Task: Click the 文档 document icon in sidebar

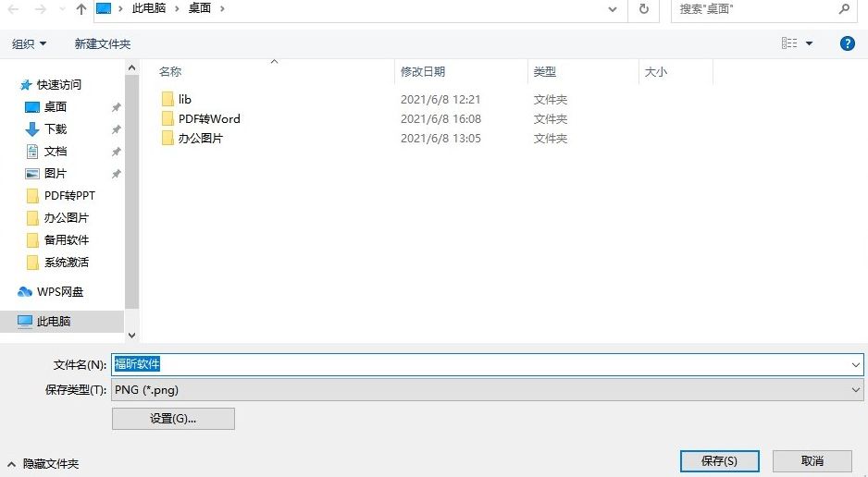Action: (32, 152)
